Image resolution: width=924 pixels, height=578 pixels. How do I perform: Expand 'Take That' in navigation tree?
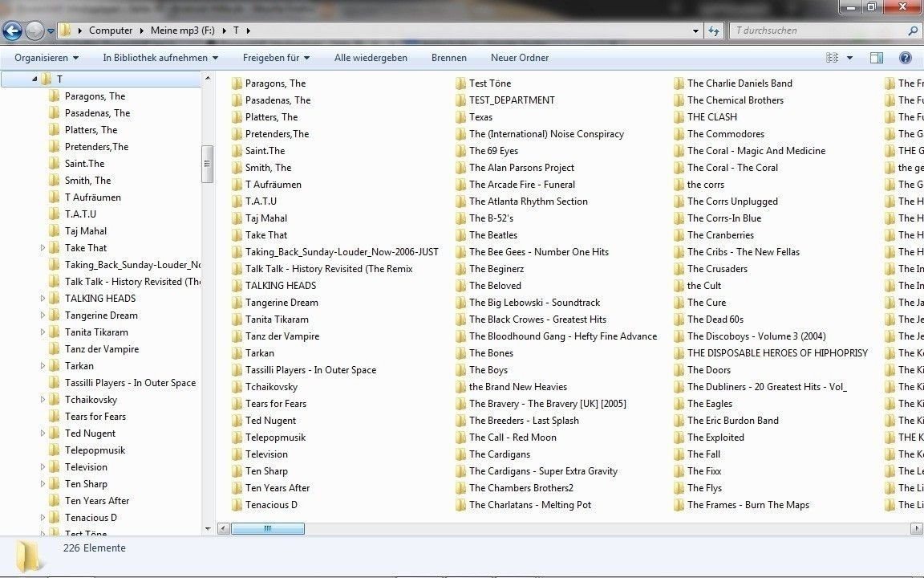[43, 248]
